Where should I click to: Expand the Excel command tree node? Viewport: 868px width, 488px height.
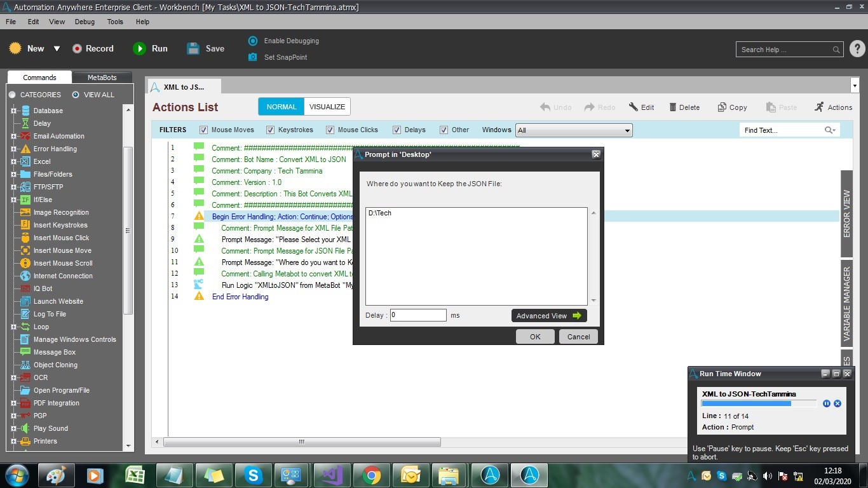tap(13, 161)
